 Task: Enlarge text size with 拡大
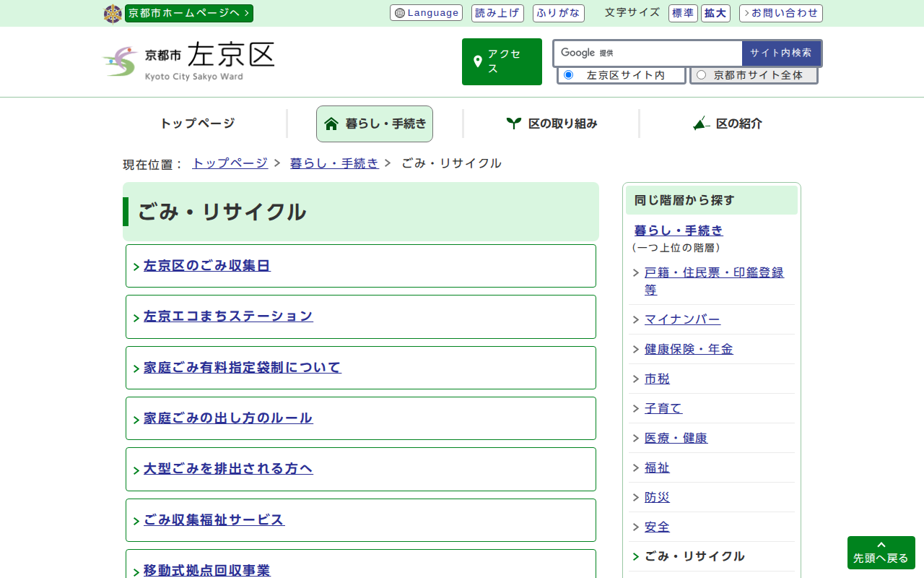coord(715,13)
